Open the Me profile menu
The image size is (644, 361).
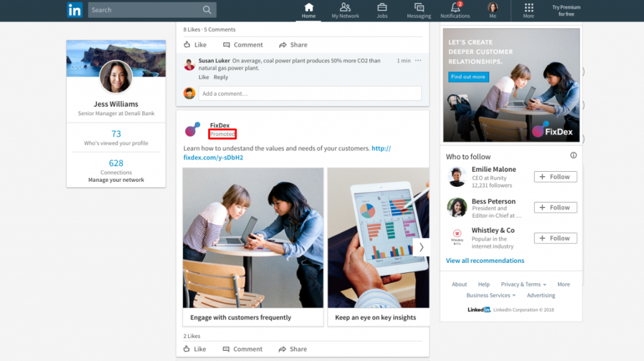(x=492, y=8)
